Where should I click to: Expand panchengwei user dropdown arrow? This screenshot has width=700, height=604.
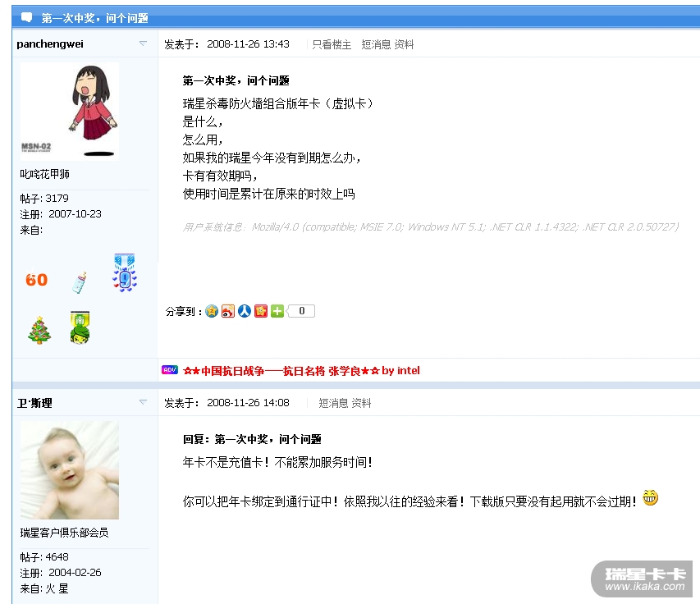pyautogui.click(x=143, y=43)
